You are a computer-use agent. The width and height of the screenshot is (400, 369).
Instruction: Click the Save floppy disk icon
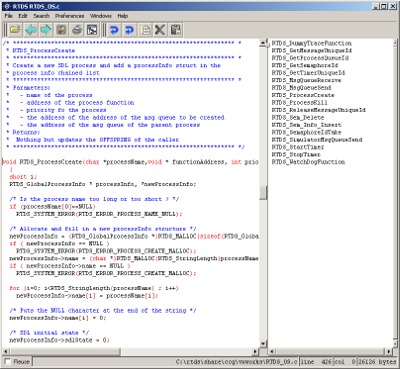tap(61, 30)
